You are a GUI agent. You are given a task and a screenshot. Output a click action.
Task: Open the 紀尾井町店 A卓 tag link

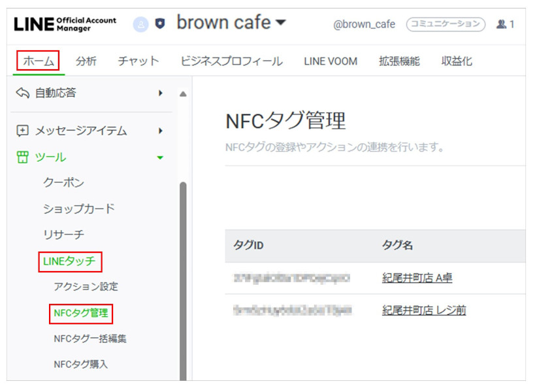point(417,278)
